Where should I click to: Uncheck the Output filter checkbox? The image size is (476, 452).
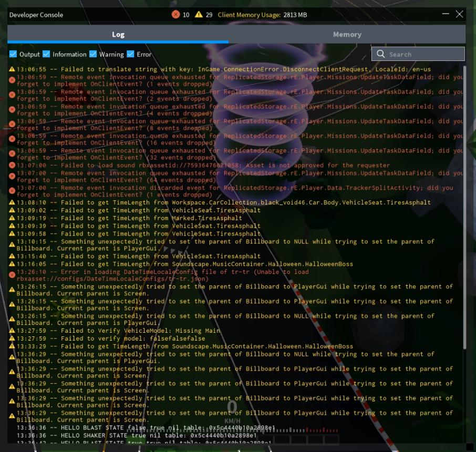[13, 54]
